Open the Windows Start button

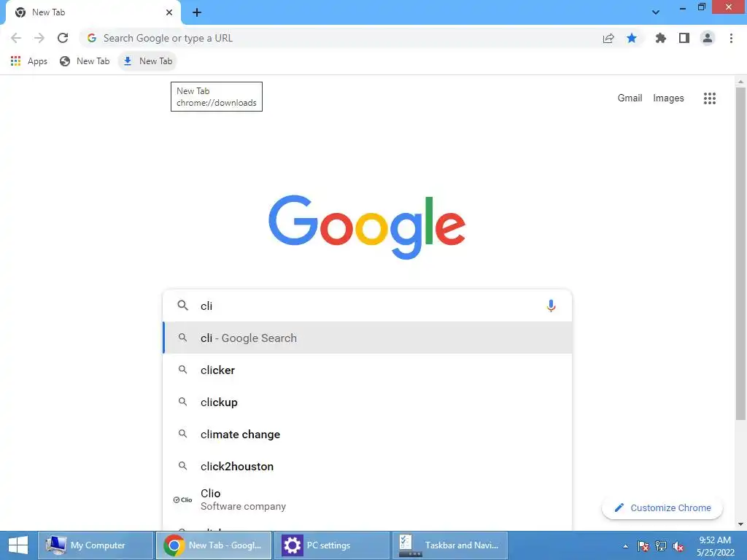(x=18, y=545)
